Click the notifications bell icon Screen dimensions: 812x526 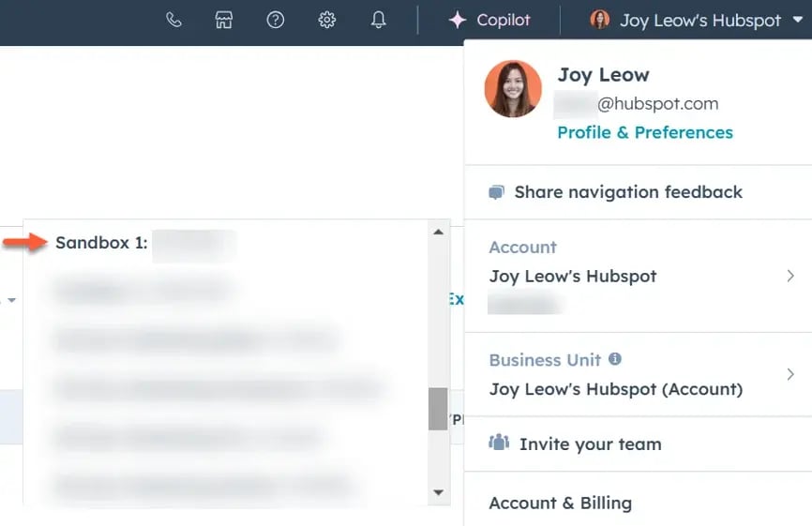tap(378, 20)
